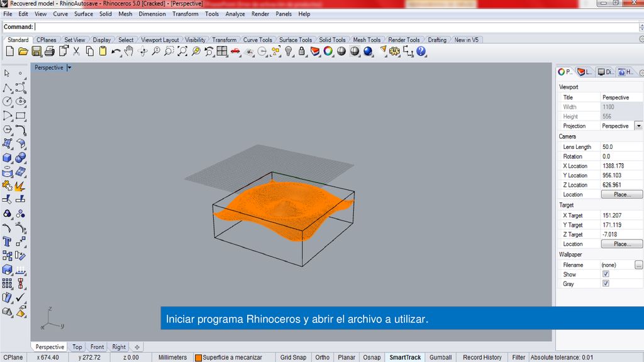Open the File menu
644x362 pixels.
(x=8, y=14)
